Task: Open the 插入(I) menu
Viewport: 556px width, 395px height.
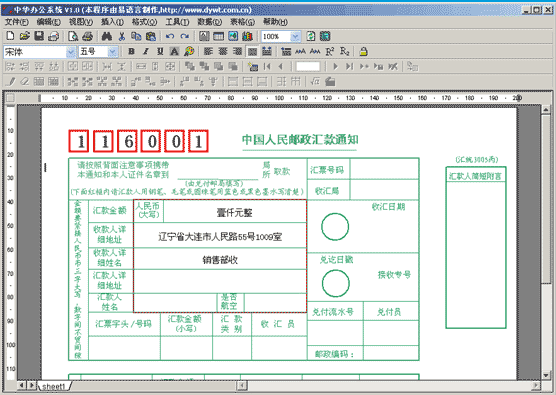Action: tap(112, 22)
